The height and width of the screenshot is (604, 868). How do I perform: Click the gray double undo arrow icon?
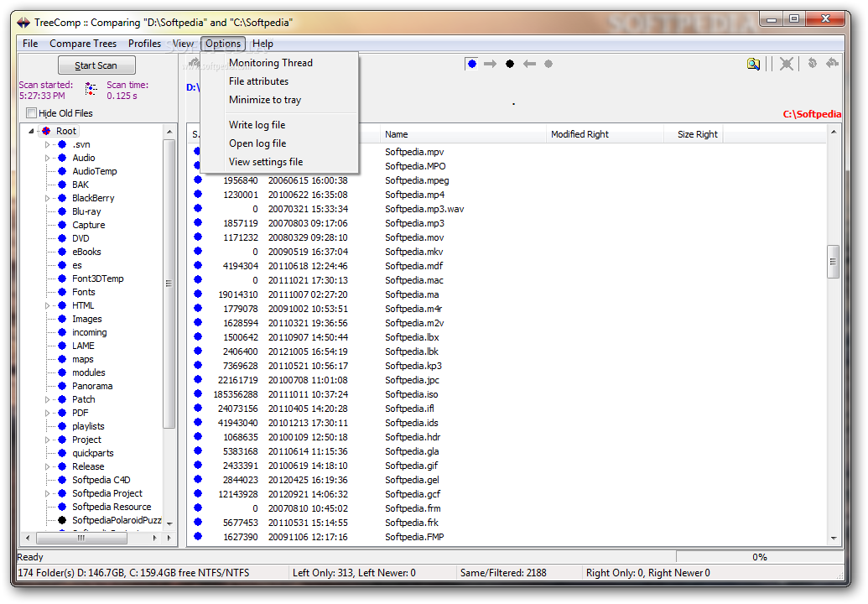832,64
